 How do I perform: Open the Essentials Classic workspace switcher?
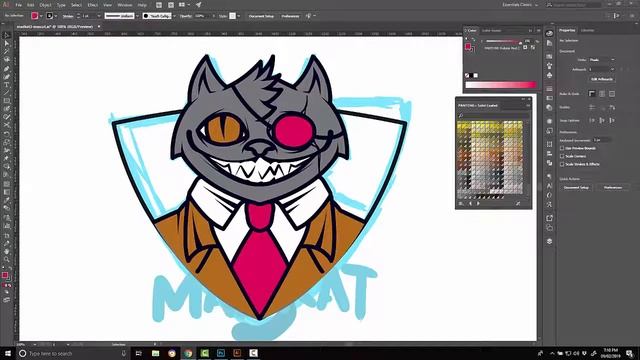[x=520, y=5]
